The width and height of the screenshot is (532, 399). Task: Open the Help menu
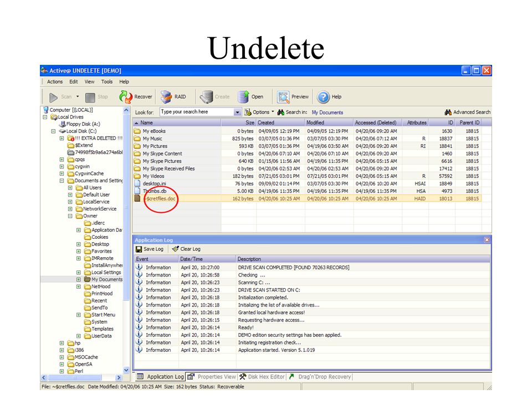click(124, 82)
